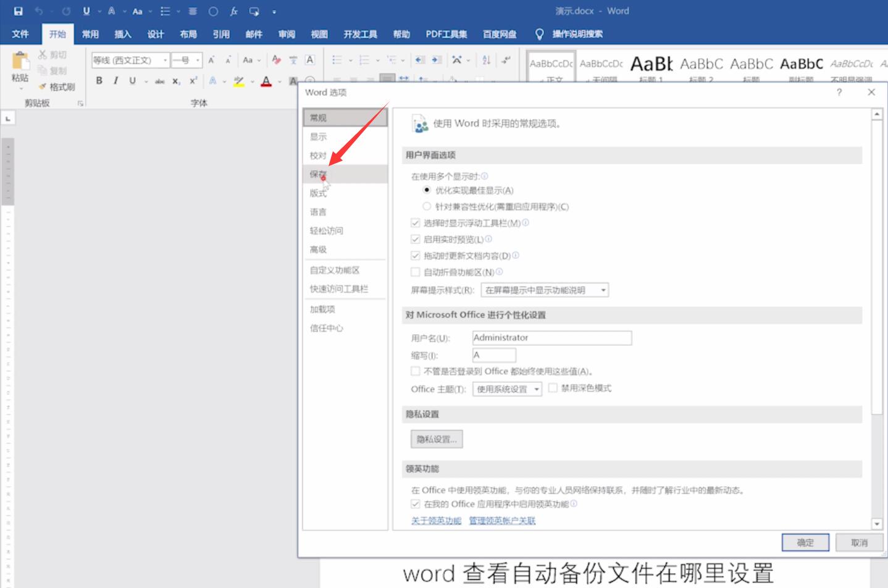Click 隐私设置... (Privacy Settings) button
The width and height of the screenshot is (888, 588).
point(437,439)
